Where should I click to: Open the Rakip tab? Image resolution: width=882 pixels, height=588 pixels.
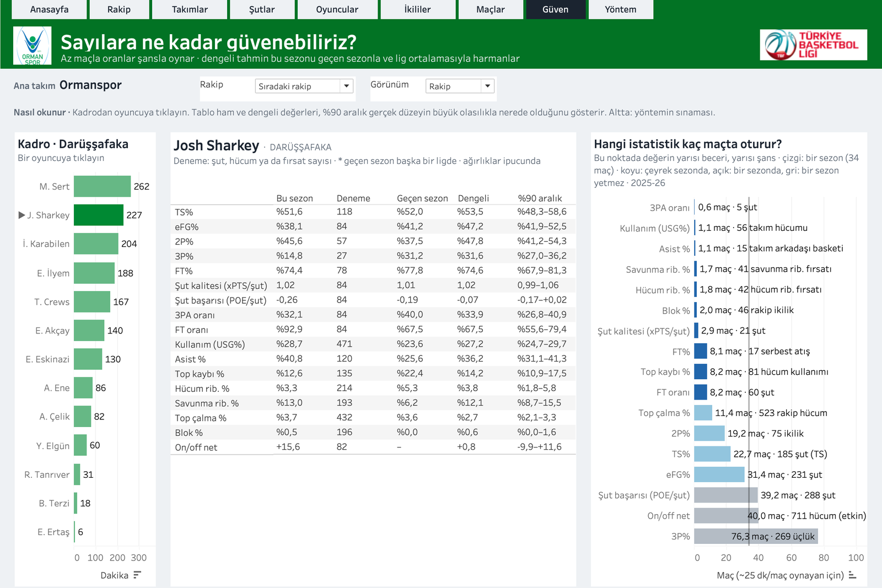point(119,9)
